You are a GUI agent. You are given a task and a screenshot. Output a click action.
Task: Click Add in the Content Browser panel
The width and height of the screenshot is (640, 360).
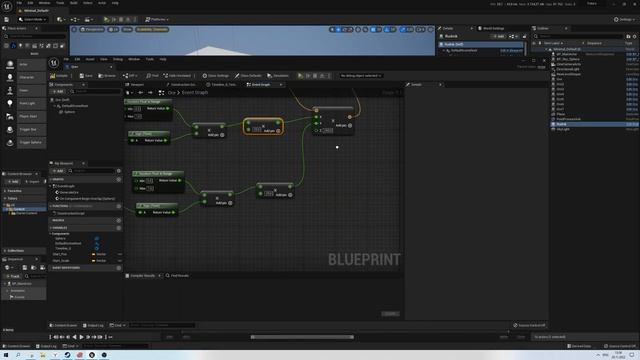[x=13, y=182]
